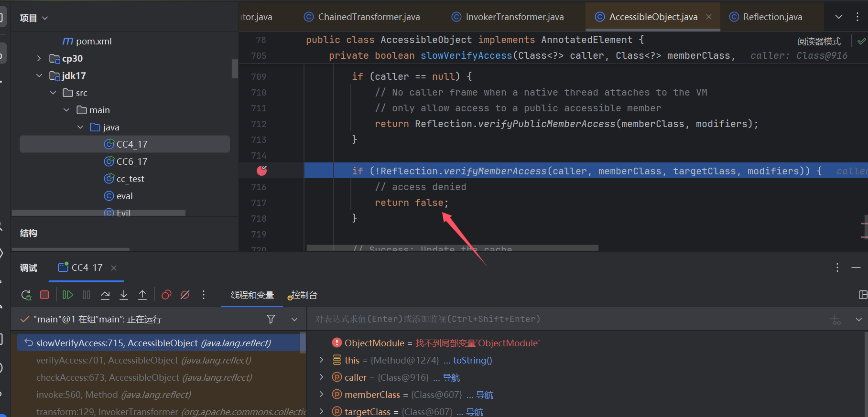This screenshot has width=868, height=417.
Task: Expand the caller variable node
Action: point(322,377)
